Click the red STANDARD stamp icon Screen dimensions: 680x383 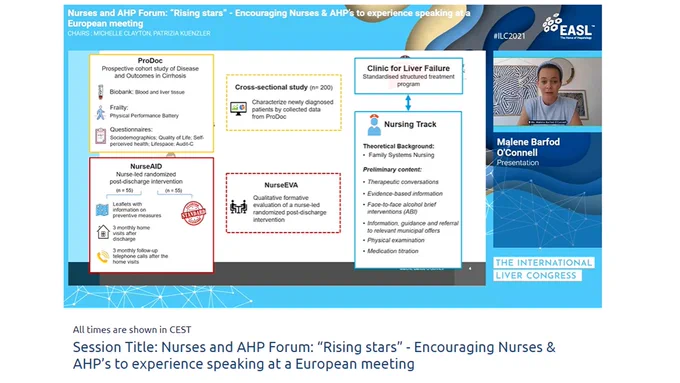click(x=193, y=213)
